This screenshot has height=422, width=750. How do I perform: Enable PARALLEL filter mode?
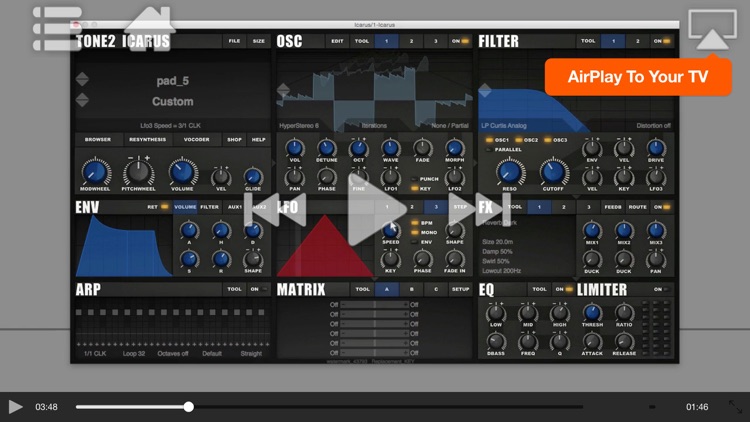[x=504, y=150]
